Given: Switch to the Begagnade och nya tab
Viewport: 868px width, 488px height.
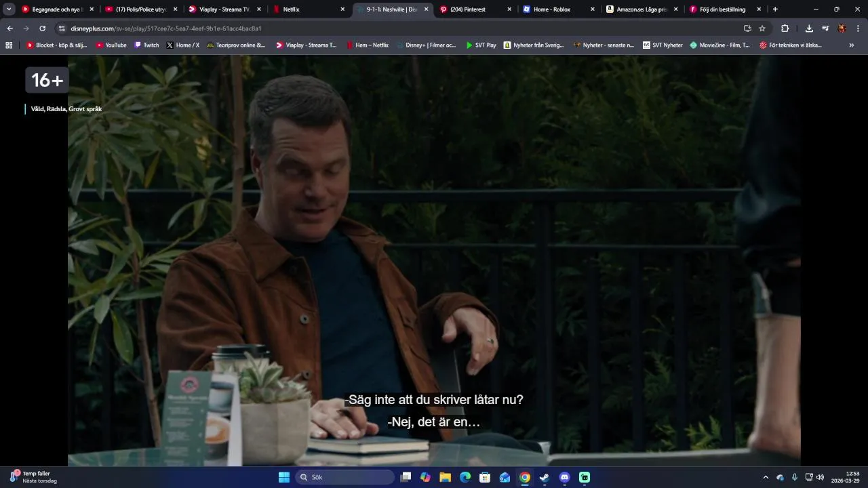Looking at the screenshot, I should click(57, 9).
